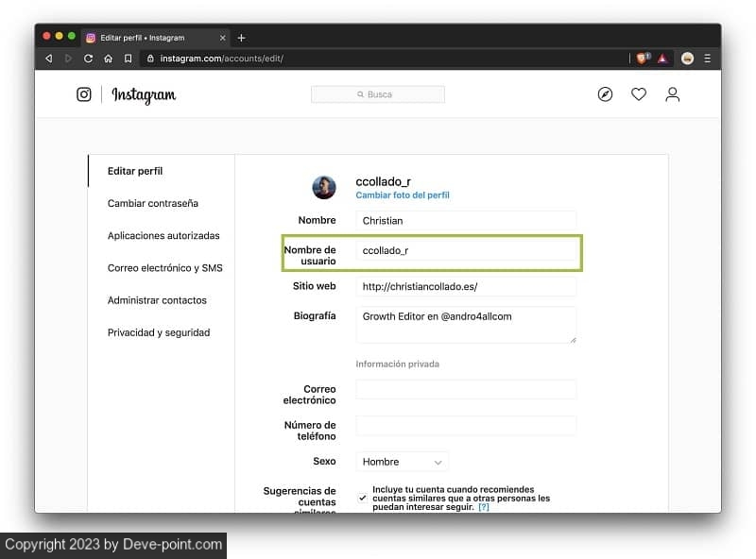756x559 pixels.
Task: Click the browser reload button
Action: 88,59
